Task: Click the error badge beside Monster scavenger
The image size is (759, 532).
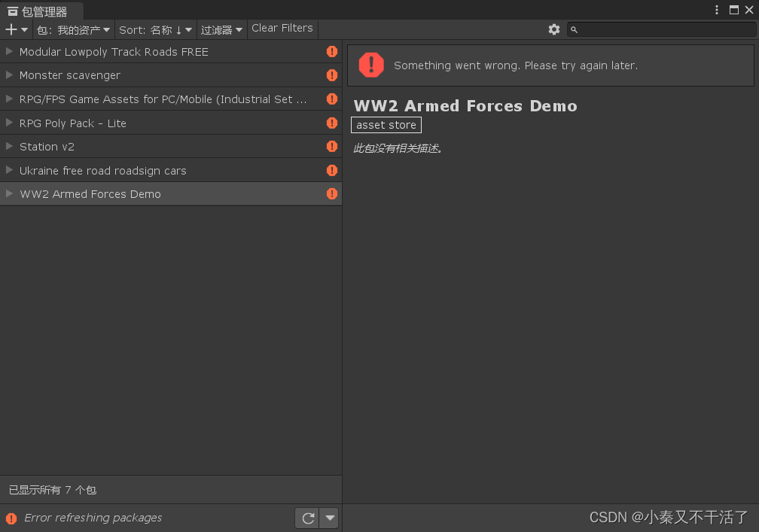Action: [x=332, y=75]
